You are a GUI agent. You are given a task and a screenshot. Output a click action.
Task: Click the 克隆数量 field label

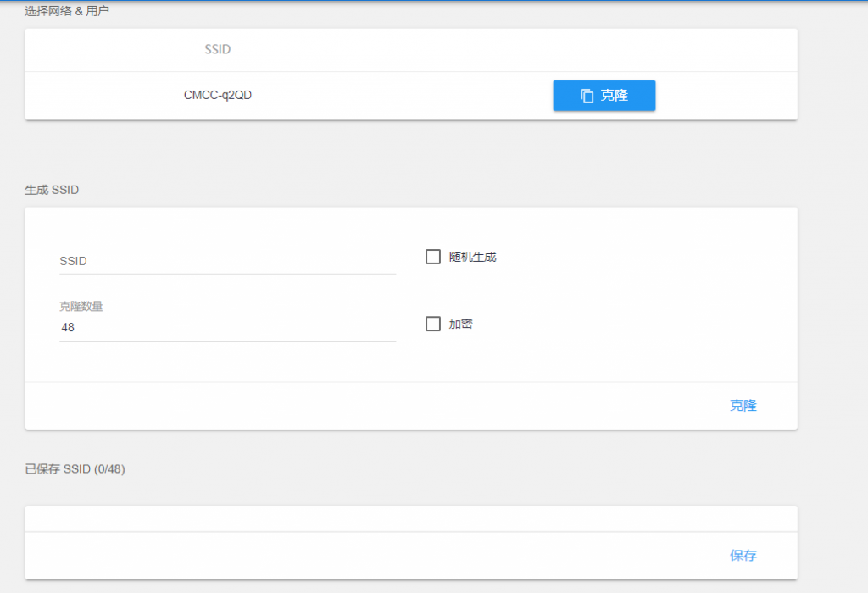pos(81,306)
